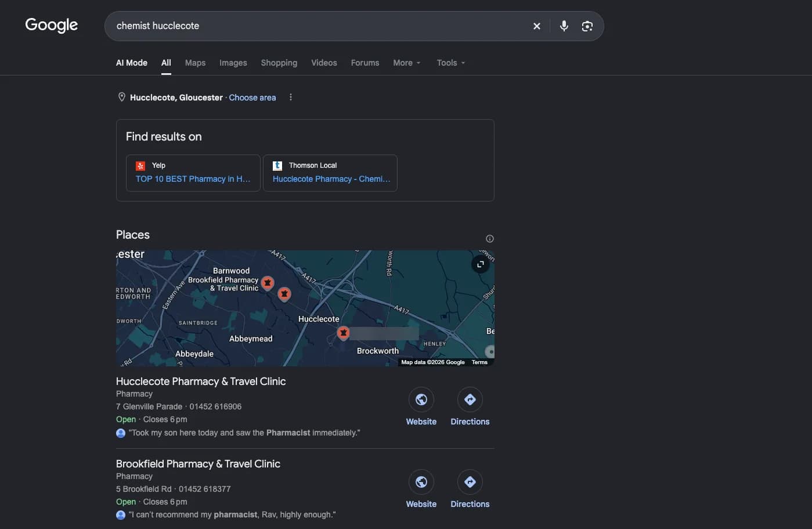Click the Places info icon
Screen dimensions: 812x529
click(490, 239)
